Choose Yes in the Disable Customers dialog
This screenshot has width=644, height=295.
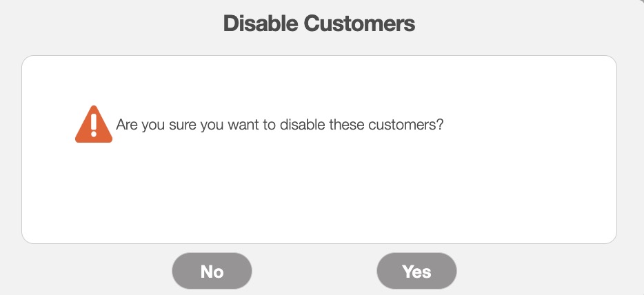[416, 271]
